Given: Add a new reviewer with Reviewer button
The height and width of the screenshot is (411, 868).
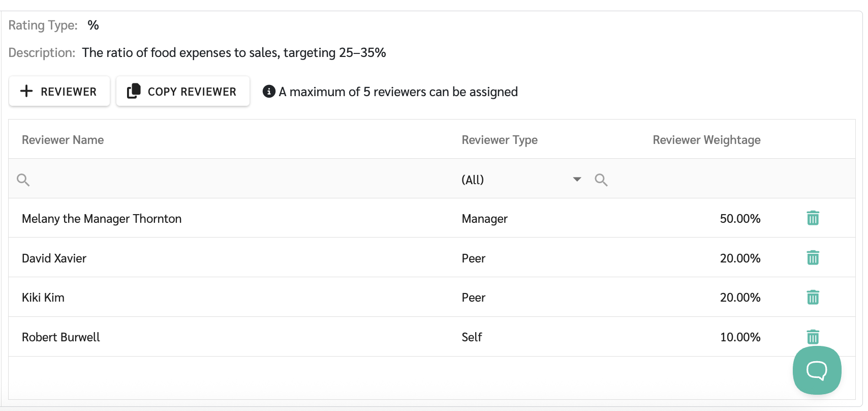Looking at the screenshot, I should pyautogui.click(x=59, y=92).
